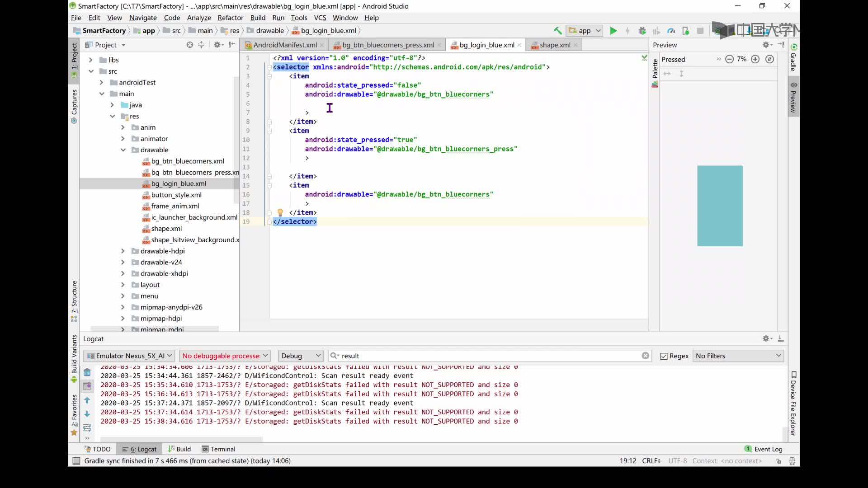Click the down arrow in Logcat sidebar
Image resolution: width=868 pixels, height=488 pixels.
pyautogui.click(x=87, y=414)
